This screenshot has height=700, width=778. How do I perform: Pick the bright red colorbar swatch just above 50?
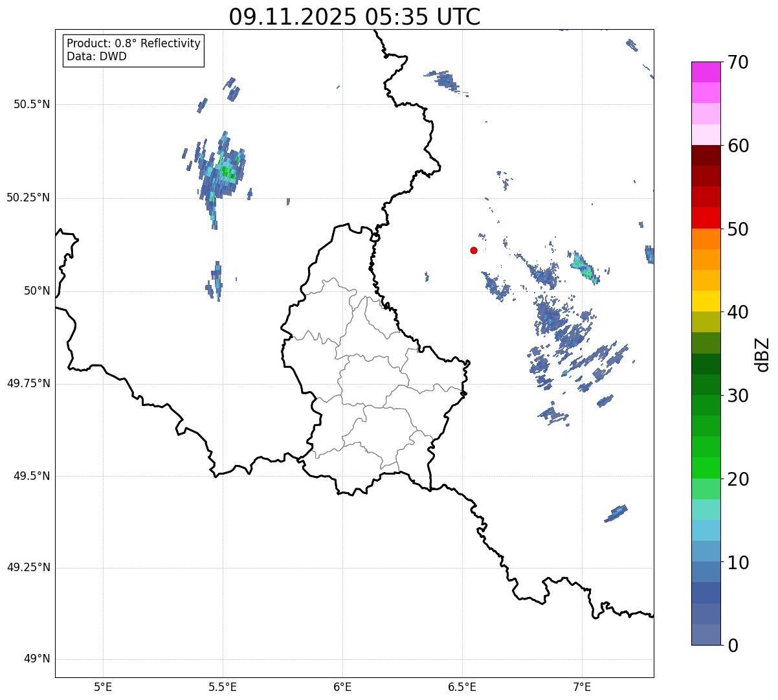coord(706,218)
